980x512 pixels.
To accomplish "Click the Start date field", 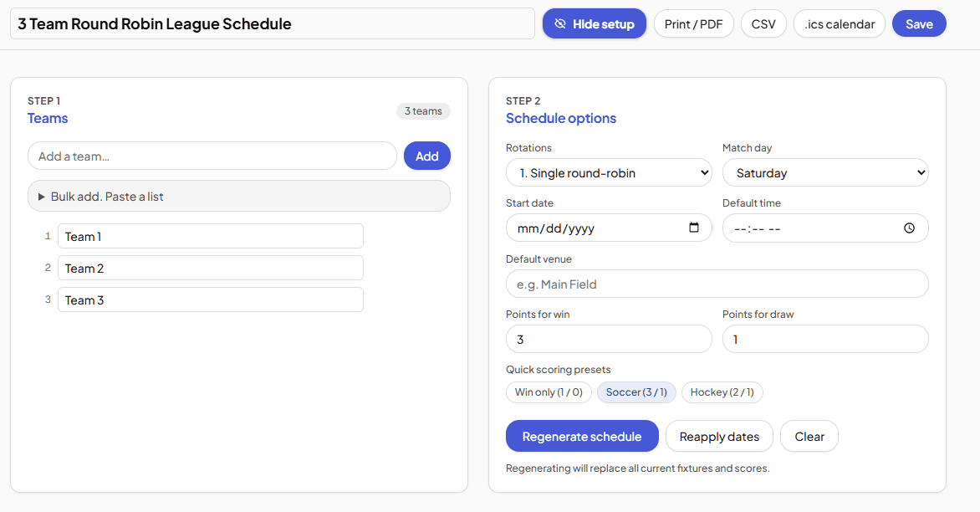I will [x=609, y=228].
